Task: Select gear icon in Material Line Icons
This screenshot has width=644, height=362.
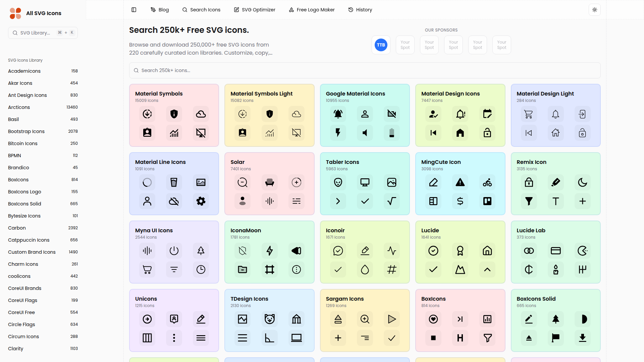Action: tap(201, 201)
